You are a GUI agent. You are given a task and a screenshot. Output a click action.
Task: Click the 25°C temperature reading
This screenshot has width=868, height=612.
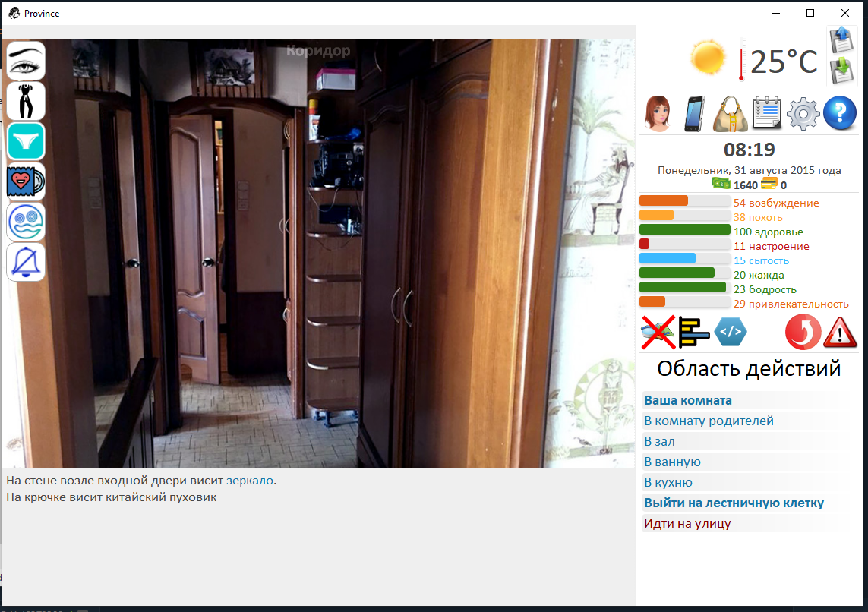tap(784, 62)
